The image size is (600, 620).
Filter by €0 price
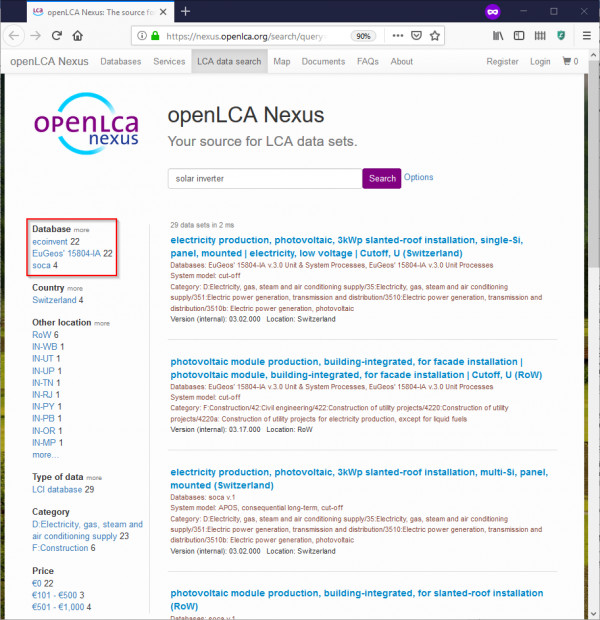(37, 584)
